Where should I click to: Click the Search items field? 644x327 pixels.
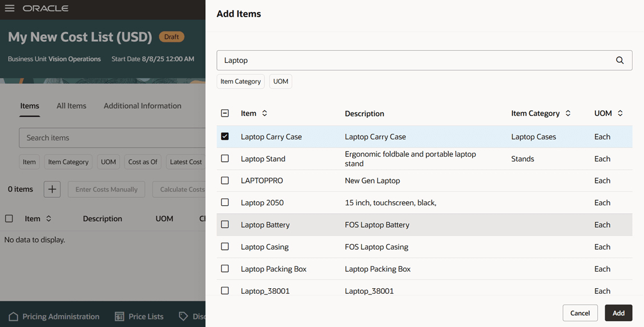[112, 138]
